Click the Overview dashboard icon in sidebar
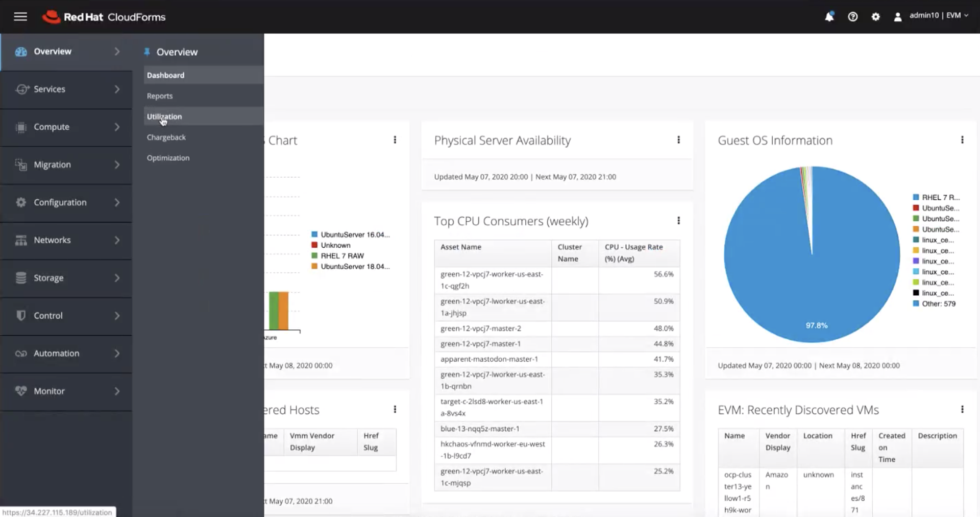The height and width of the screenshot is (517, 980). (21, 52)
